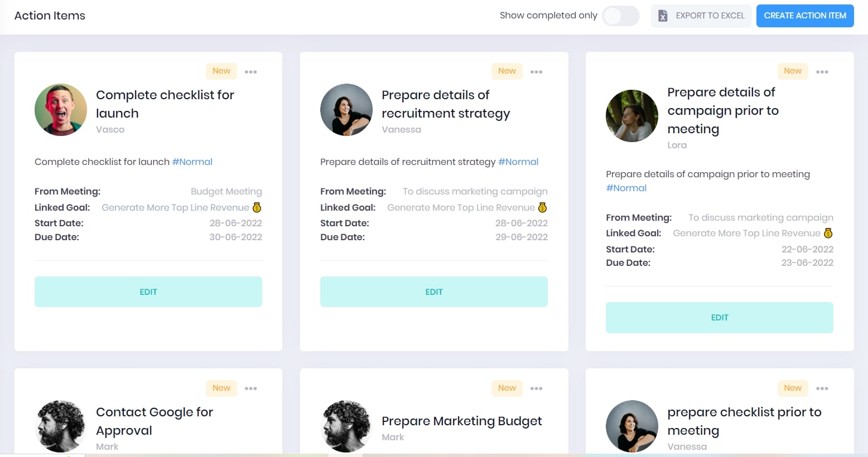Click Lora's avatar photo
Screen dimensions: 868x457
coord(632,116)
